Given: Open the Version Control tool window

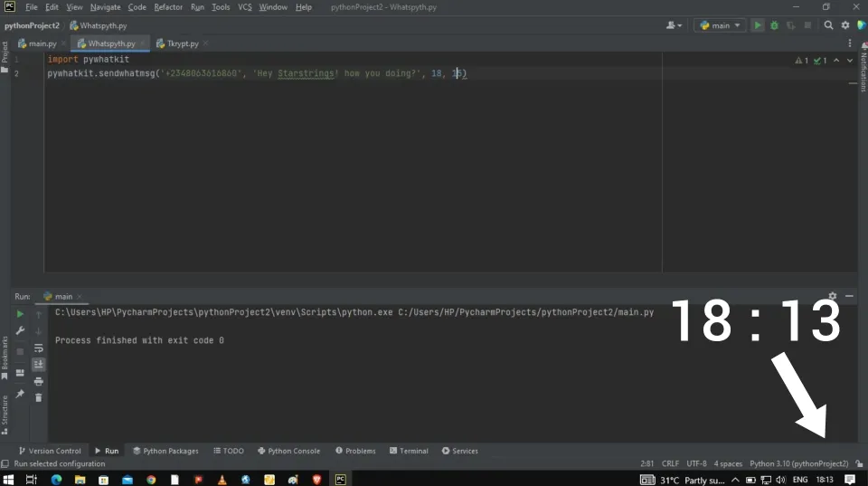Looking at the screenshot, I should (x=50, y=451).
